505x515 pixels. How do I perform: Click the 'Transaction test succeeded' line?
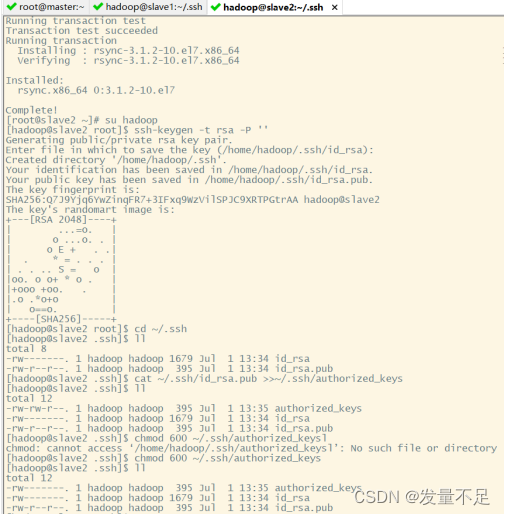click(82, 31)
